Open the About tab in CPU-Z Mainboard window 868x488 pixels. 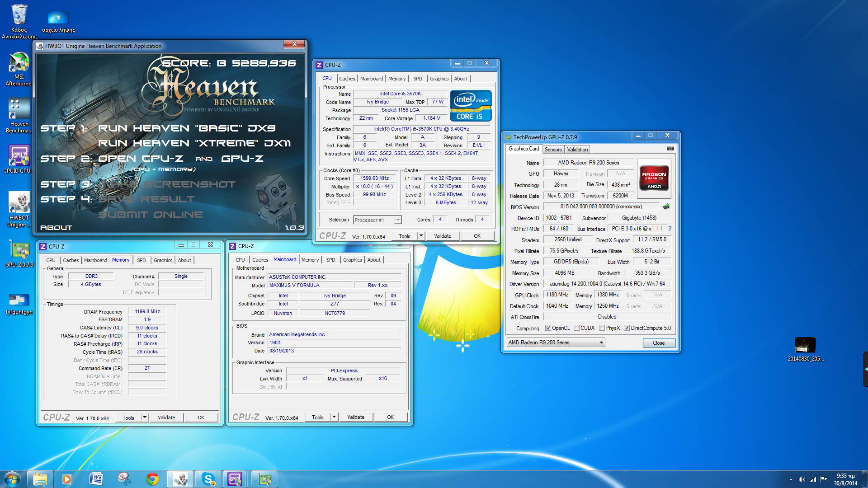click(x=374, y=260)
